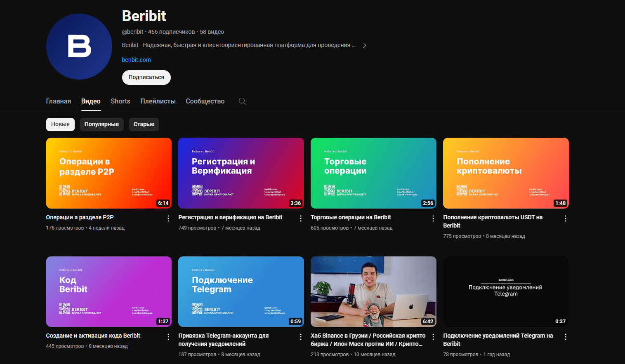Play the black Подключение уведомлений Telegram thumbnail
The image size is (625, 364).
[x=506, y=291]
